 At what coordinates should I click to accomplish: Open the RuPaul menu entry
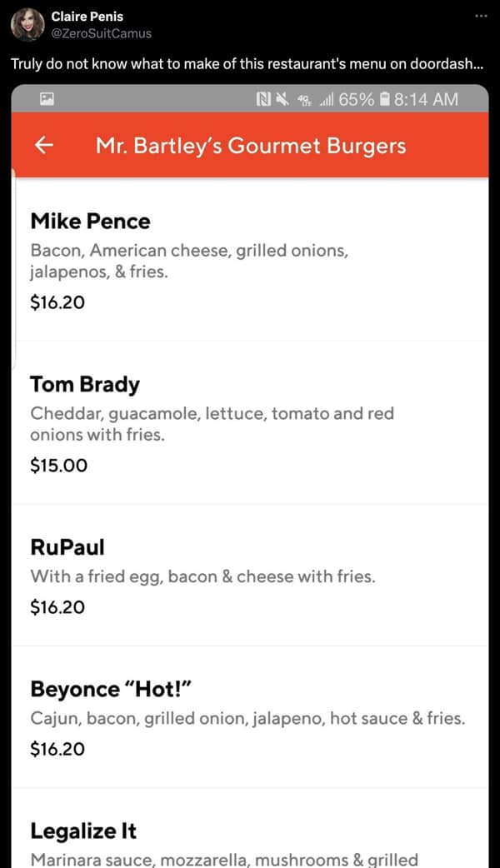click(67, 547)
